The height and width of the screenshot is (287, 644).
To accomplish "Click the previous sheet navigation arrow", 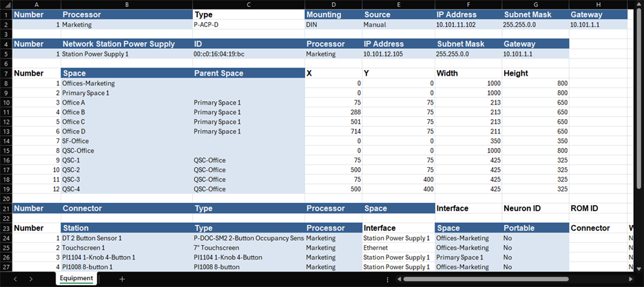I will pyautogui.click(x=12, y=279).
